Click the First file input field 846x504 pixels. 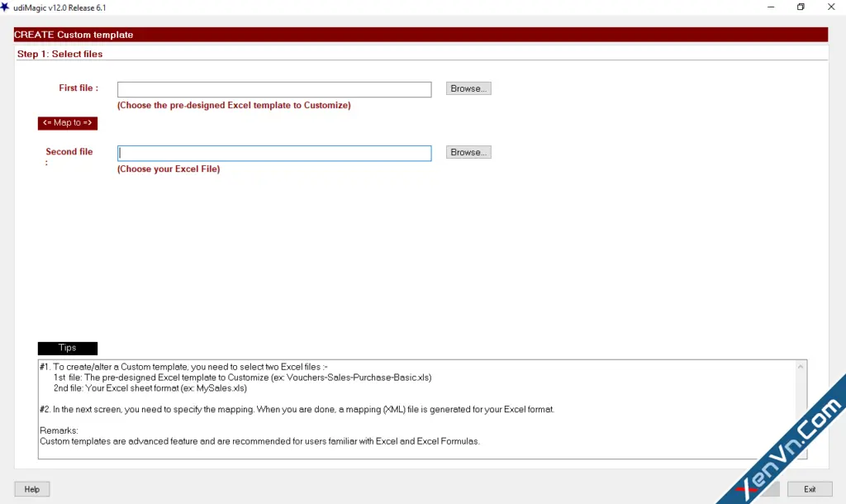pyautogui.click(x=274, y=89)
